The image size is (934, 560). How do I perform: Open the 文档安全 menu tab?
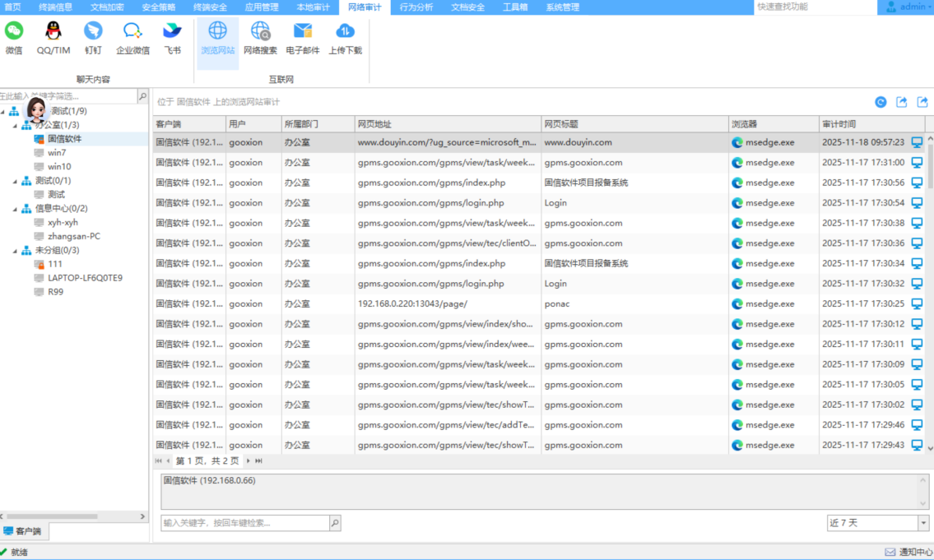click(x=467, y=7)
